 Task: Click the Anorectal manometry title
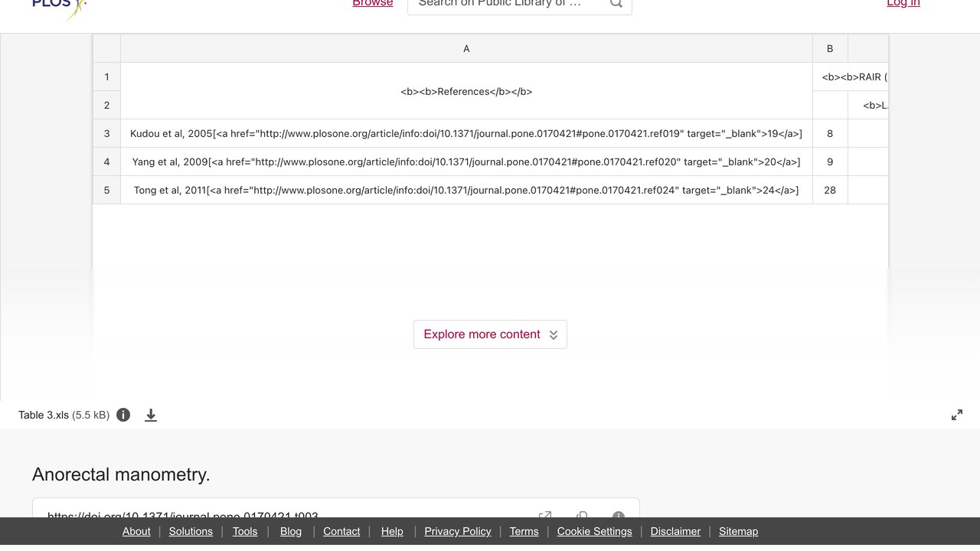121,474
